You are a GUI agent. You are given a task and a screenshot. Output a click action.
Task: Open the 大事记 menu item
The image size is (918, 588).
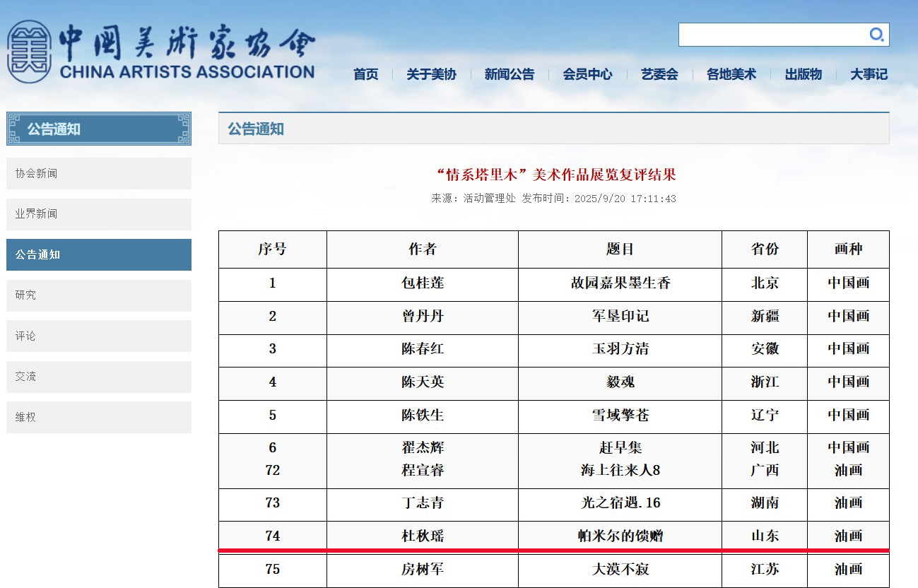pyautogui.click(x=869, y=74)
